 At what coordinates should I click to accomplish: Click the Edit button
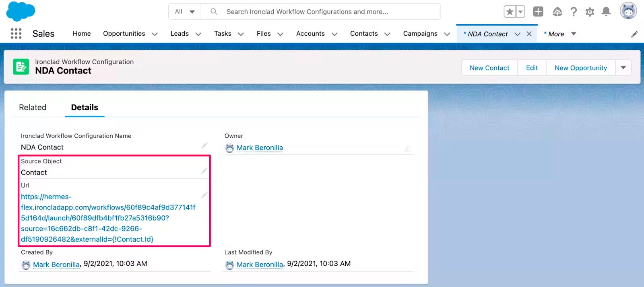tap(532, 68)
